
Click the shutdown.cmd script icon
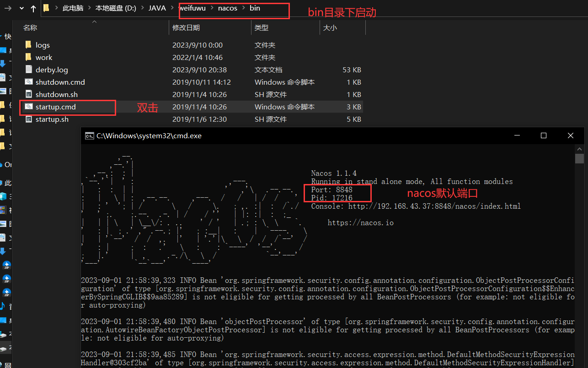[28, 82]
